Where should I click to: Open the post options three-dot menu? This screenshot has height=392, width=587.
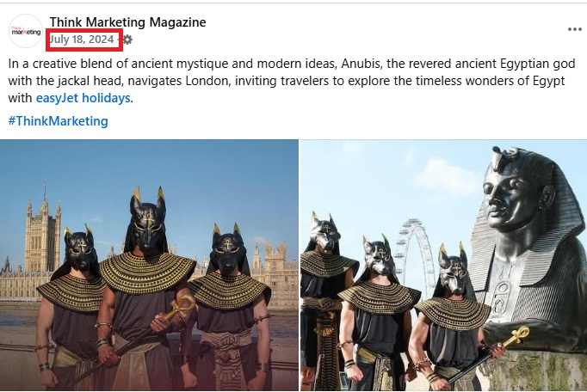pyautogui.click(x=574, y=29)
